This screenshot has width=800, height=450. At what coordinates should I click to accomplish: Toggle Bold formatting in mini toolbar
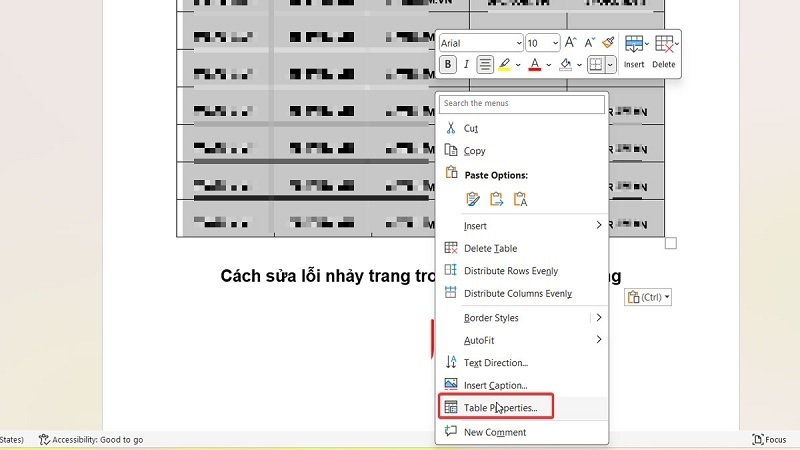(448, 65)
